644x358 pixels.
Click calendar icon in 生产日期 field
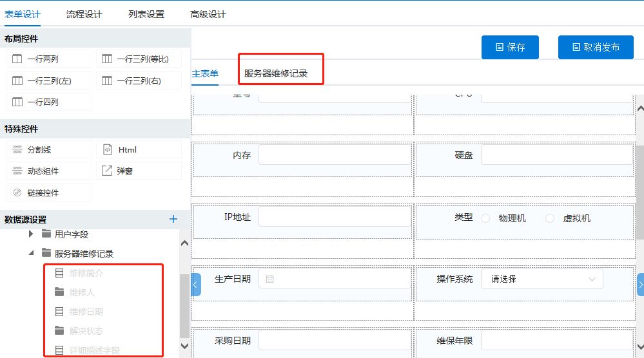tap(270, 279)
